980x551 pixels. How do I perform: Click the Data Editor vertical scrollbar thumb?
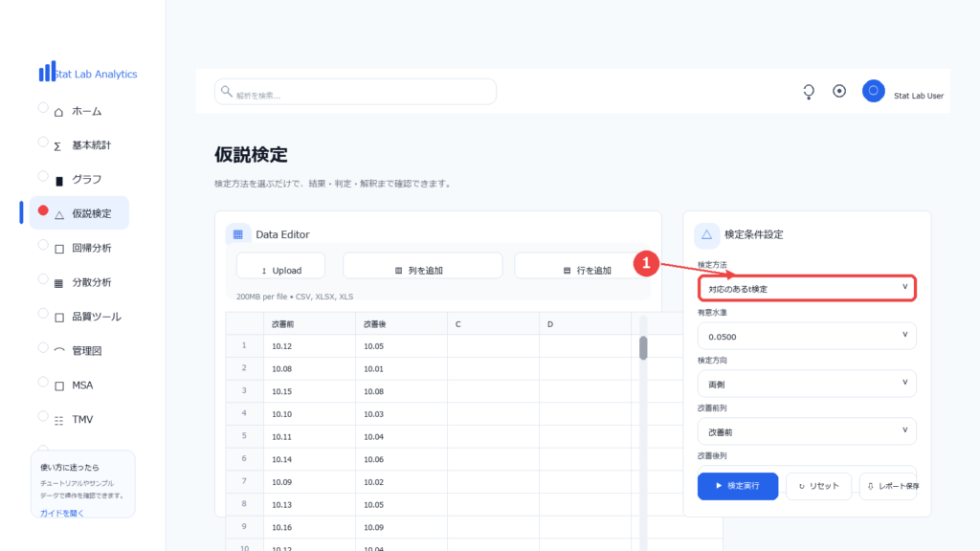point(643,348)
